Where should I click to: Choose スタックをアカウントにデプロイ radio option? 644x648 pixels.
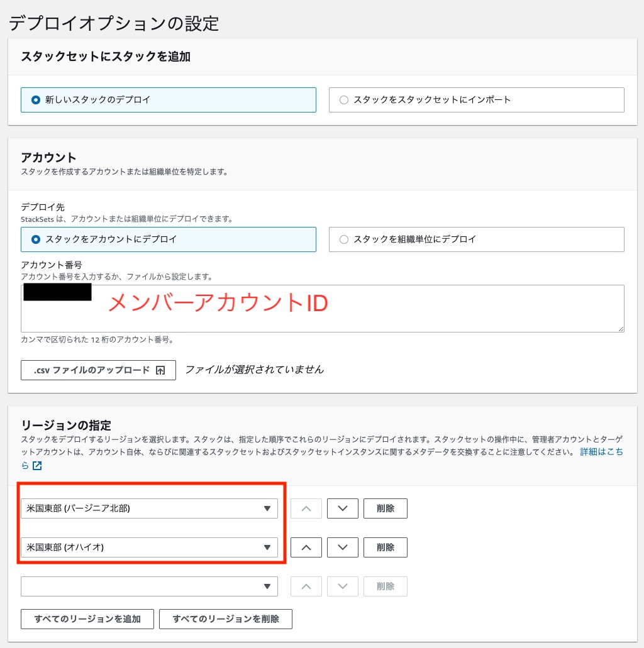169,239
